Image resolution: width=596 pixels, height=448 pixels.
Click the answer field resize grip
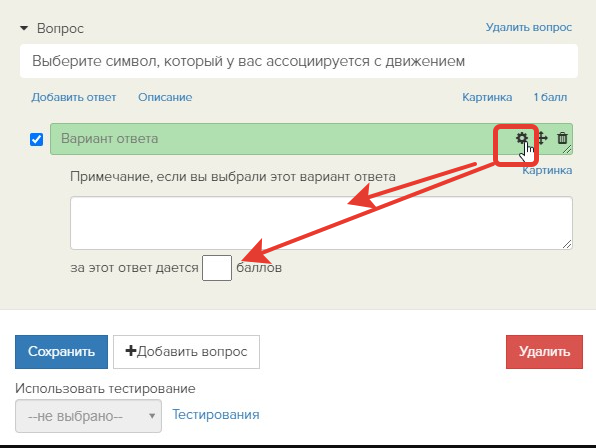567,149
